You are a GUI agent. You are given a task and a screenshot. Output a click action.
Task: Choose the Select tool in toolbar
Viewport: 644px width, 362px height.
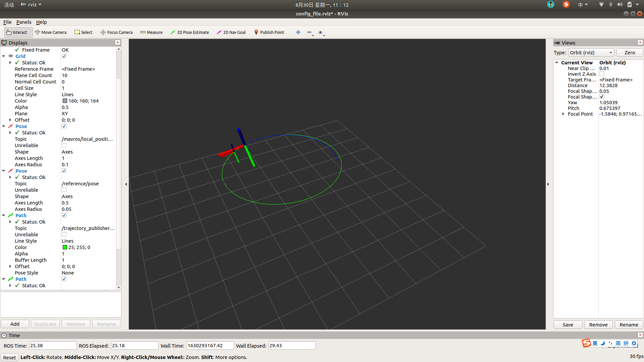click(83, 32)
